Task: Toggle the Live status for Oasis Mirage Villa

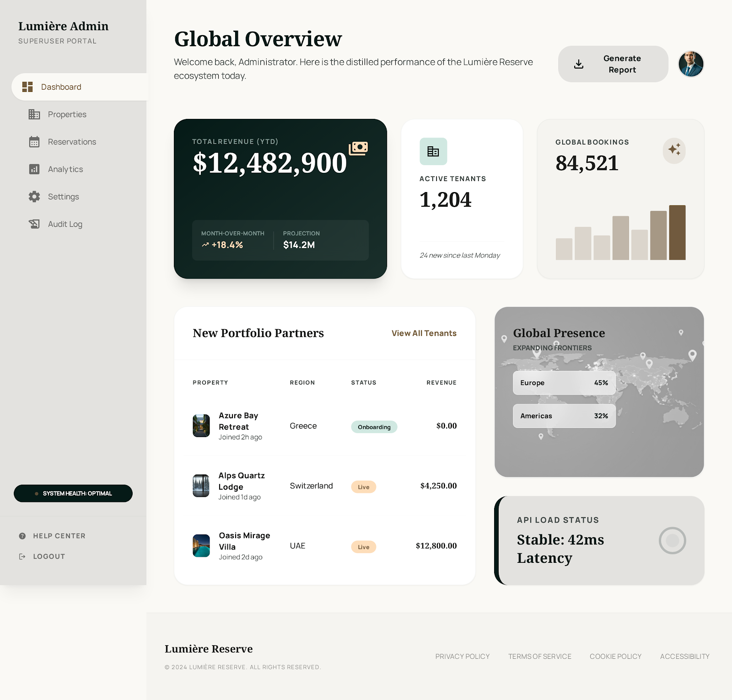Action: [x=363, y=546]
